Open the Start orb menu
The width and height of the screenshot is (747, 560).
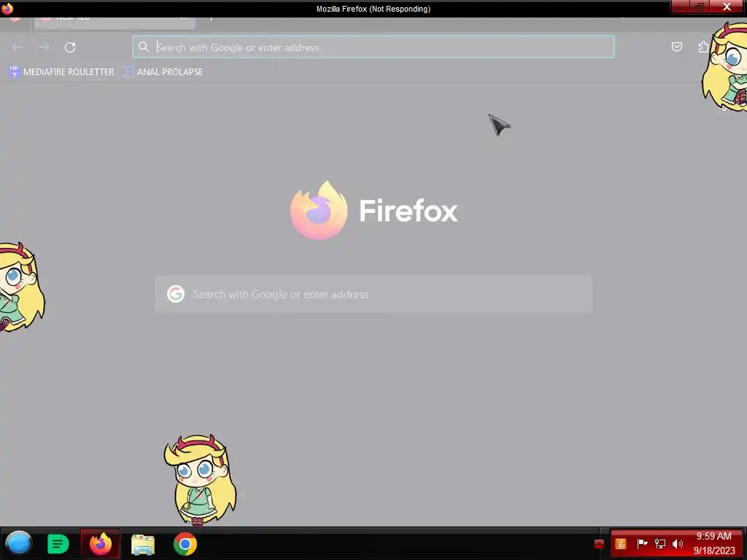coord(19,543)
